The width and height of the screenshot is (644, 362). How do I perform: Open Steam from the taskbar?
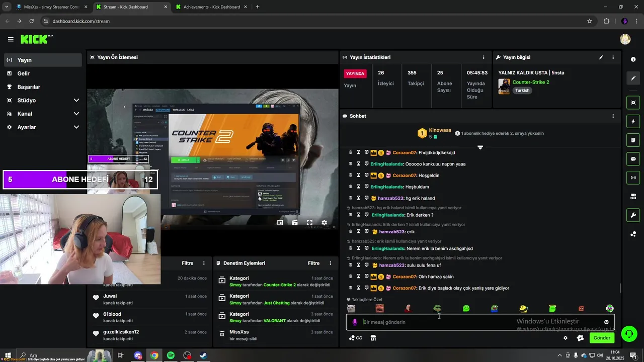tap(203, 355)
